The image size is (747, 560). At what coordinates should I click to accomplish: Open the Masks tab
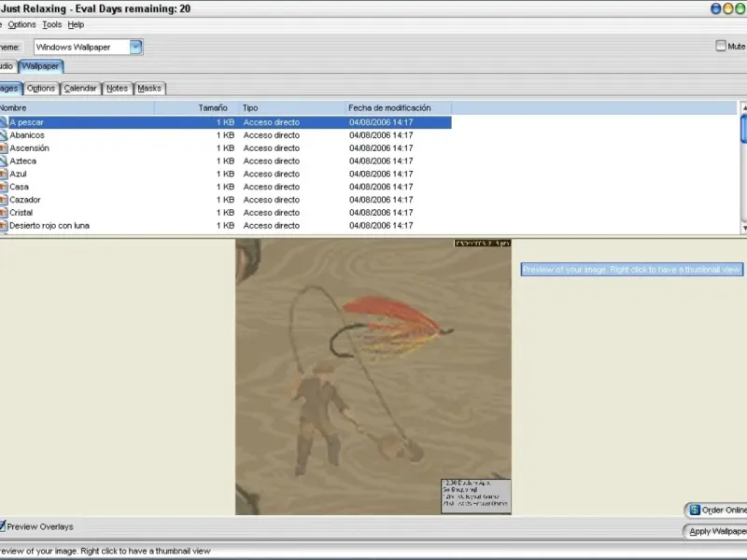(x=149, y=88)
